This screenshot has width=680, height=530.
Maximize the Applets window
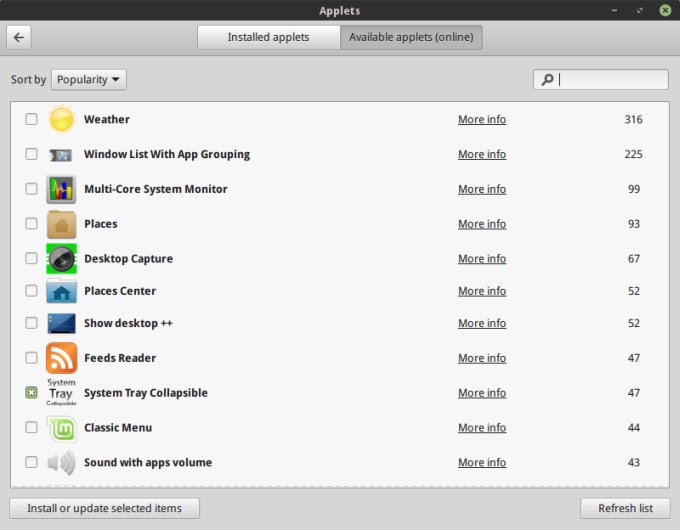[640, 10]
